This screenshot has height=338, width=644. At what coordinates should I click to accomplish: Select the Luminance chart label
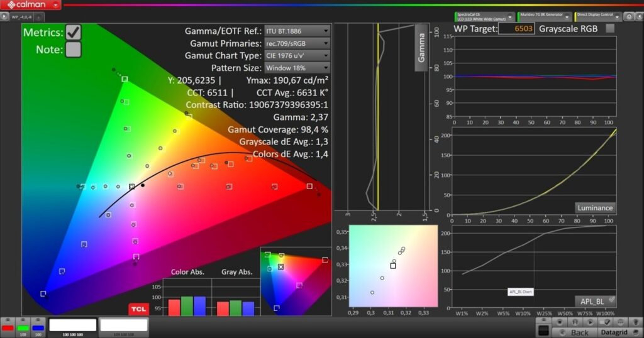pyautogui.click(x=595, y=208)
